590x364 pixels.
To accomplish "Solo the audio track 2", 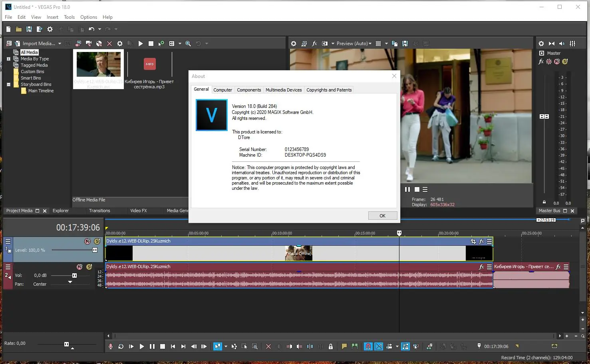I will click(x=89, y=267).
